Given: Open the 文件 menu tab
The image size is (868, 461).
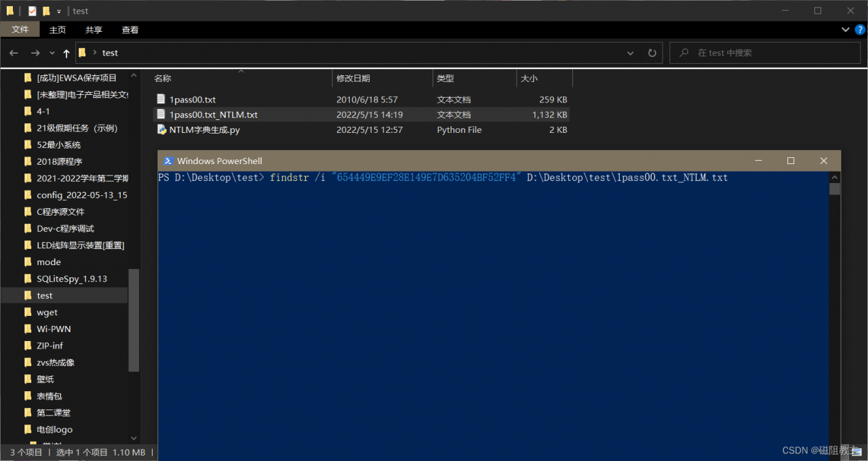Looking at the screenshot, I should (x=20, y=30).
